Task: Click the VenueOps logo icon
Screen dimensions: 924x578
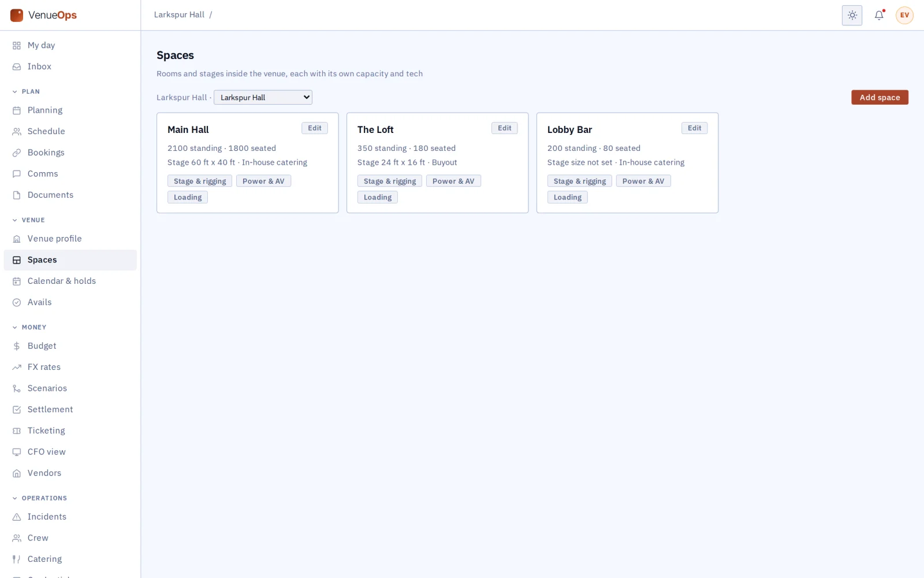Action: pyautogui.click(x=17, y=15)
